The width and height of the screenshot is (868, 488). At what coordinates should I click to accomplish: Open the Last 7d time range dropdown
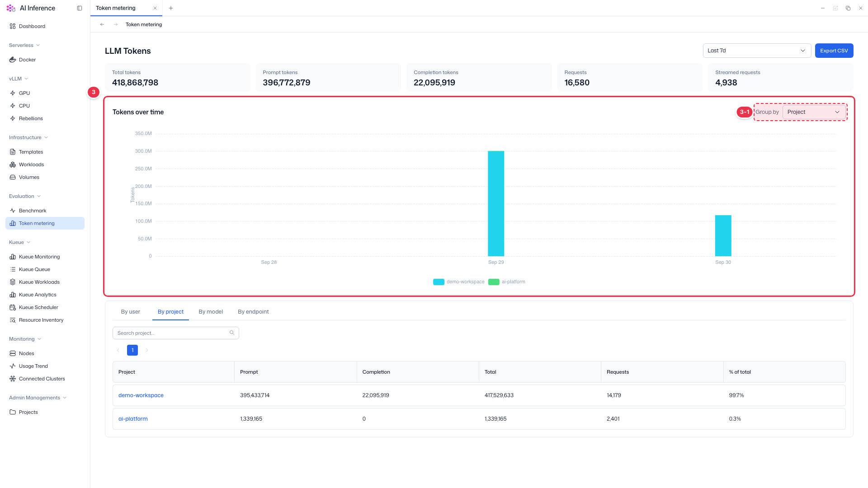pos(757,51)
